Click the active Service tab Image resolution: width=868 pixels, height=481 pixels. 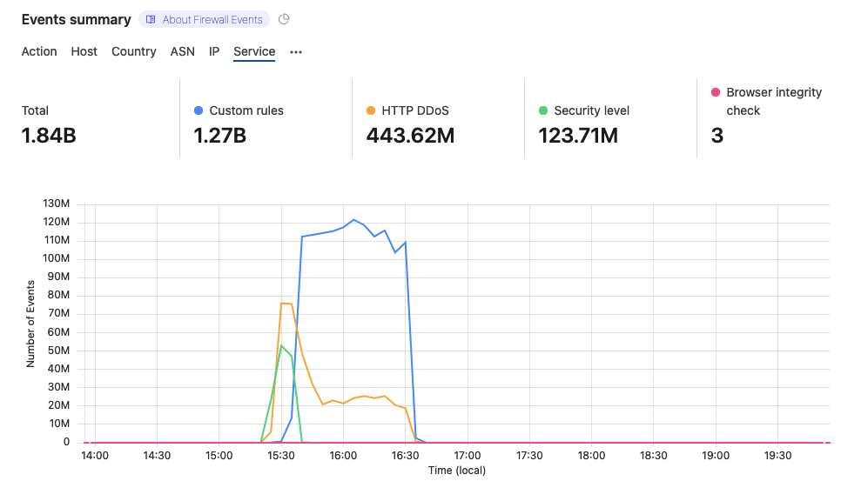coord(254,51)
